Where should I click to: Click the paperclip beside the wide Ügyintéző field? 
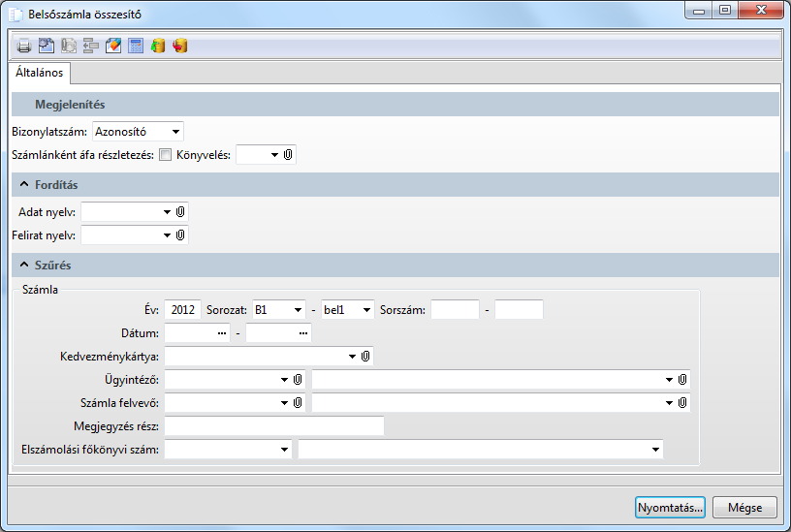pyautogui.click(x=682, y=380)
